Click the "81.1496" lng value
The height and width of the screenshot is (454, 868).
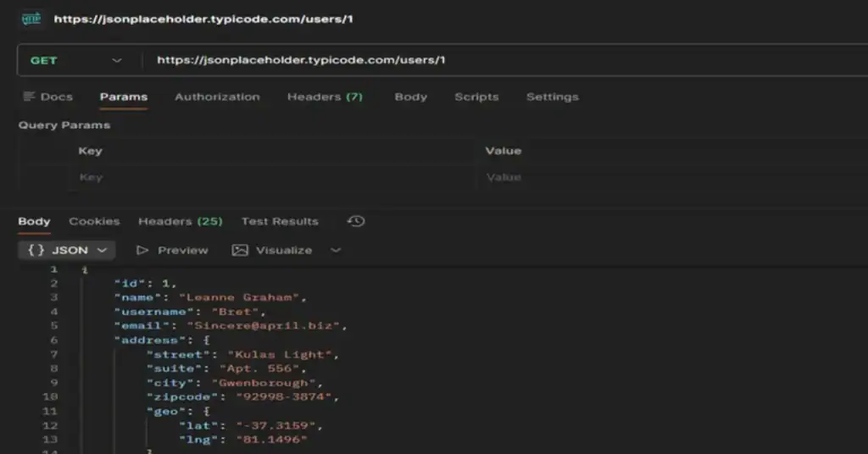[271, 440]
